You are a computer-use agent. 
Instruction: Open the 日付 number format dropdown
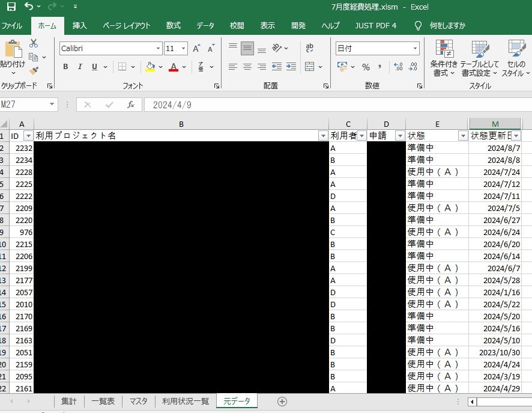click(x=415, y=48)
